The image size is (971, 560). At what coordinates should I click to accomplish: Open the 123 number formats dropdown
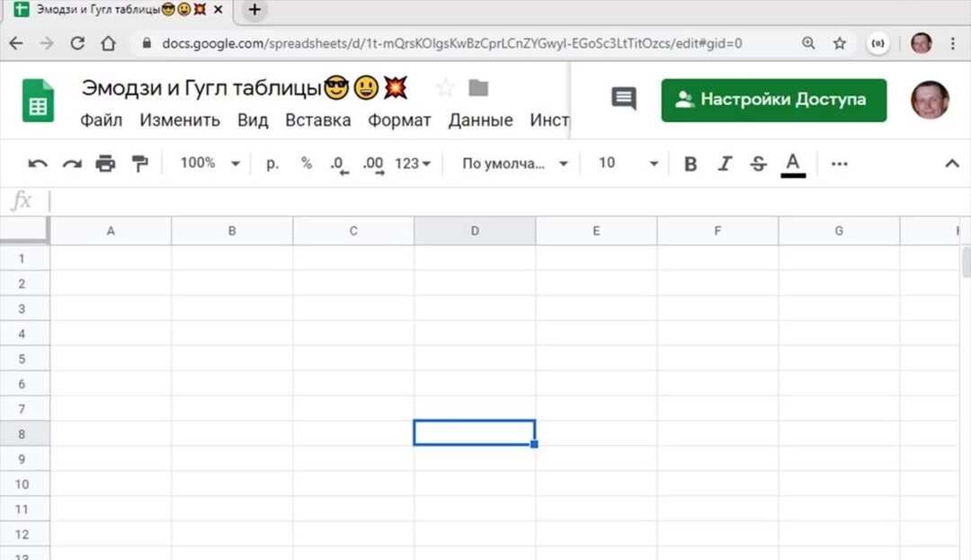point(413,164)
